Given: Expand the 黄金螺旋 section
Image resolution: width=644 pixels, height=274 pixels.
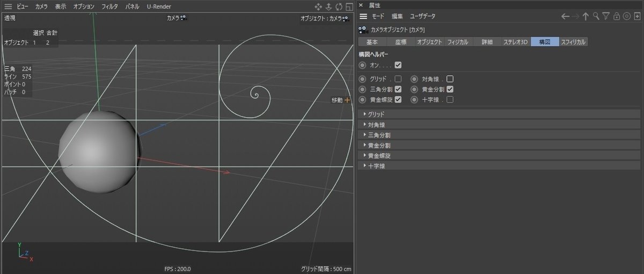Looking at the screenshot, I should tap(499, 155).
